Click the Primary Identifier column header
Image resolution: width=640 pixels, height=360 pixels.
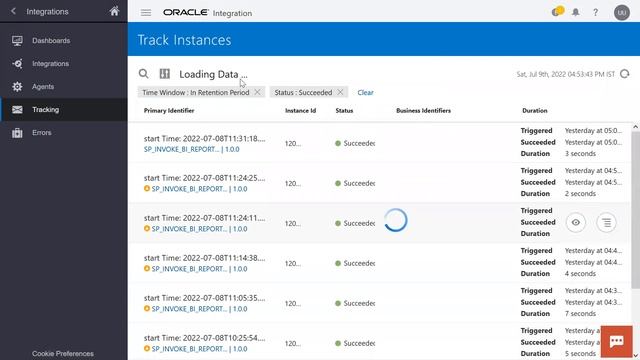point(169,111)
